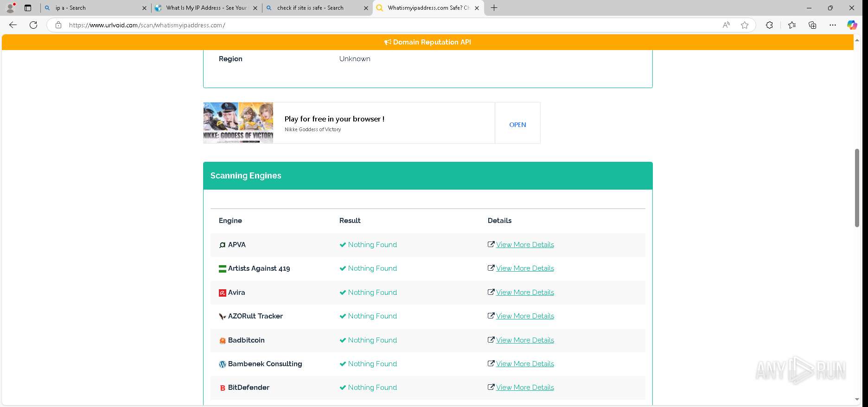Click the green checkmark in AZORult Tracker row
The height and width of the screenshot is (407, 868).
click(x=343, y=316)
